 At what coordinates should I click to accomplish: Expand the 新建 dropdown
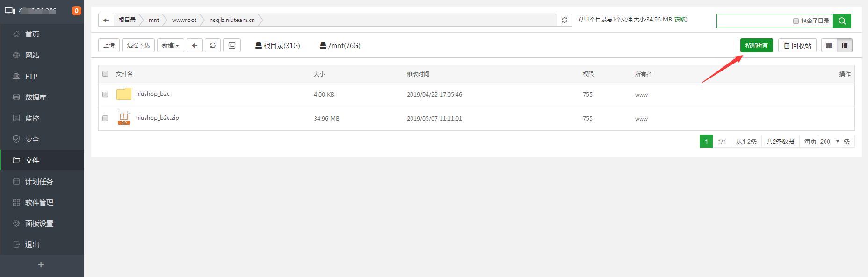pyautogui.click(x=171, y=45)
